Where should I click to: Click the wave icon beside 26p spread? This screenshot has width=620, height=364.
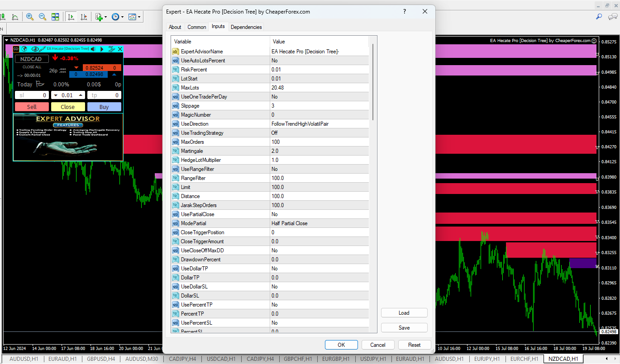point(63,71)
